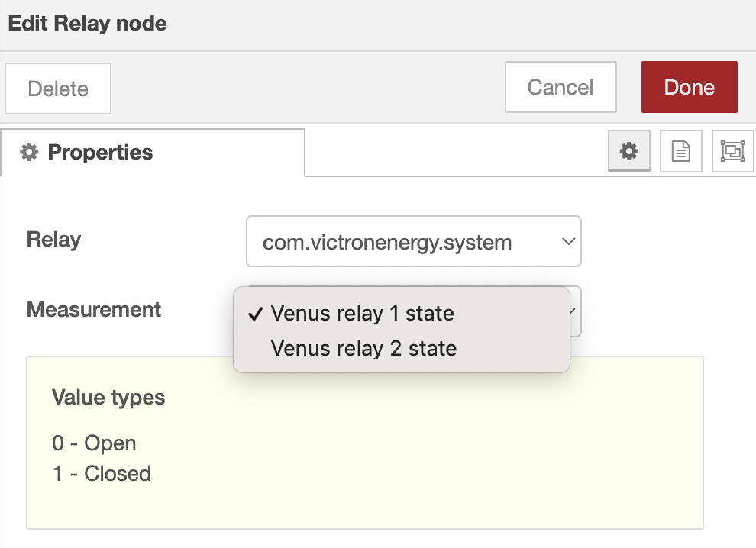Click the checkmark beside Venus relay 1
The height and width of the screenshot is (548, 756).
tap(256, 314)
